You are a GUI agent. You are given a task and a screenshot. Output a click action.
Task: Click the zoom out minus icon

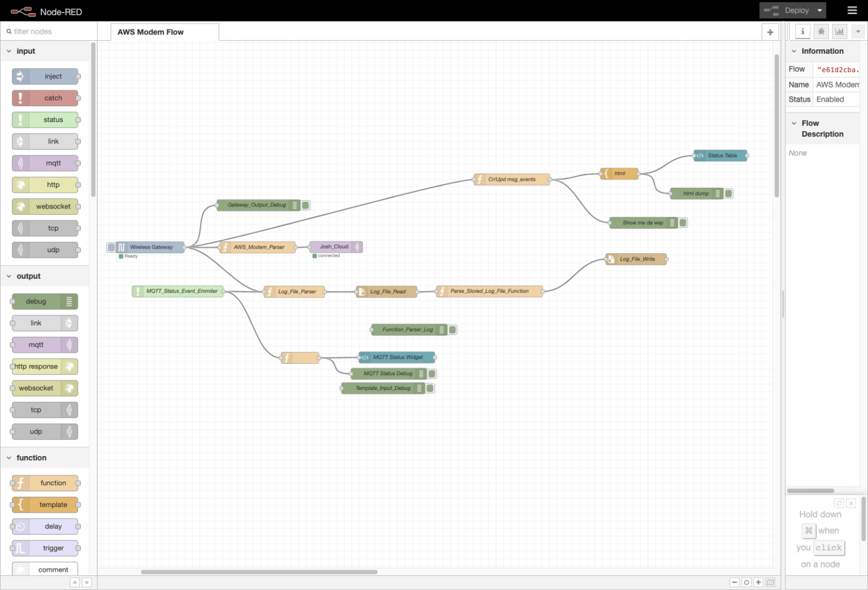pos(735,582)
